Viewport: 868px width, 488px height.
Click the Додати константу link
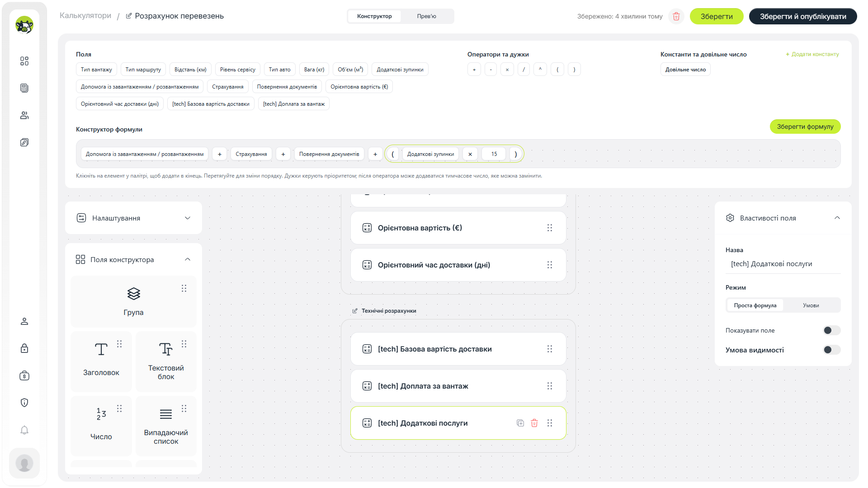pos(812,54)
